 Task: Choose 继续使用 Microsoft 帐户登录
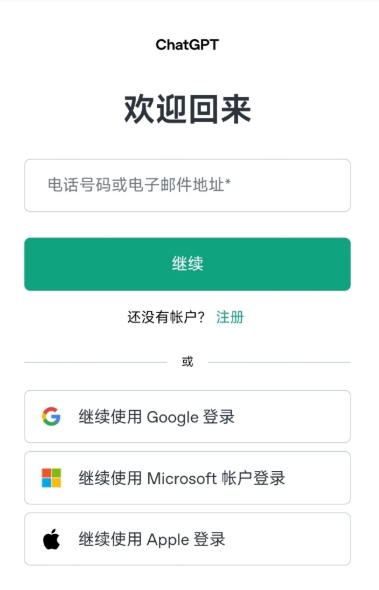coord(187,477)
